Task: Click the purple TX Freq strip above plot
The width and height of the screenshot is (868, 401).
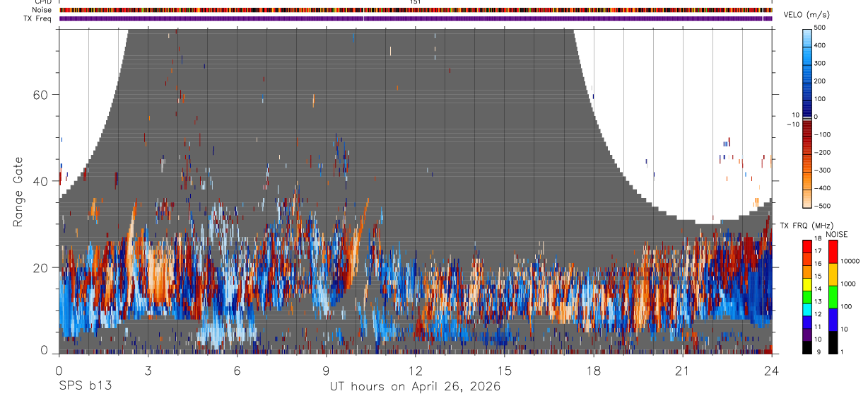Action: pos(415,18)
